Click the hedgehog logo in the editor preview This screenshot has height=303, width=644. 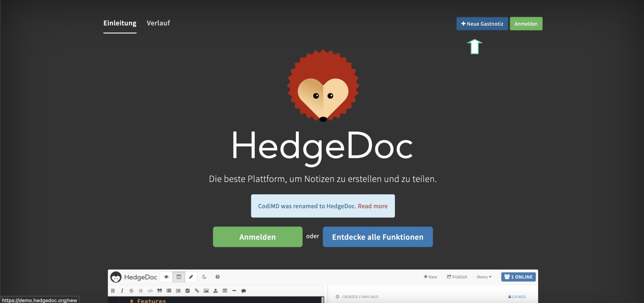coord(116,277)
